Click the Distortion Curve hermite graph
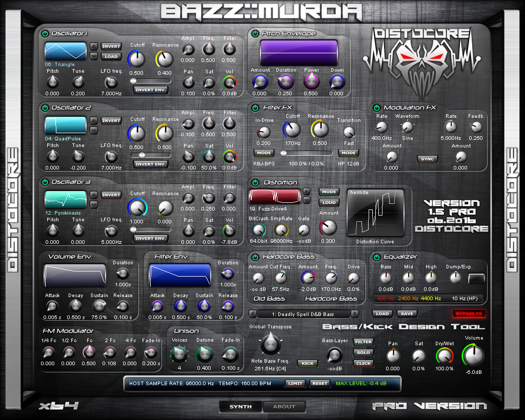 pyautogui.click(x=375, y=213)
